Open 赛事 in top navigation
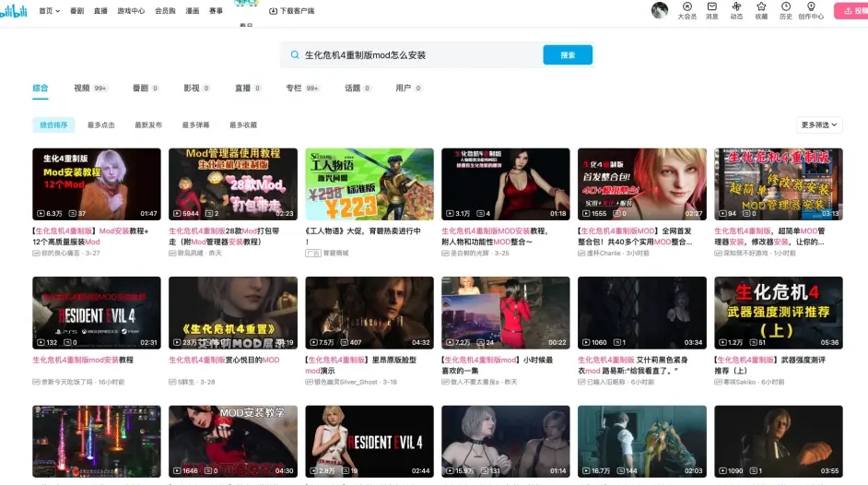The image size is (868, 485). 216,11
